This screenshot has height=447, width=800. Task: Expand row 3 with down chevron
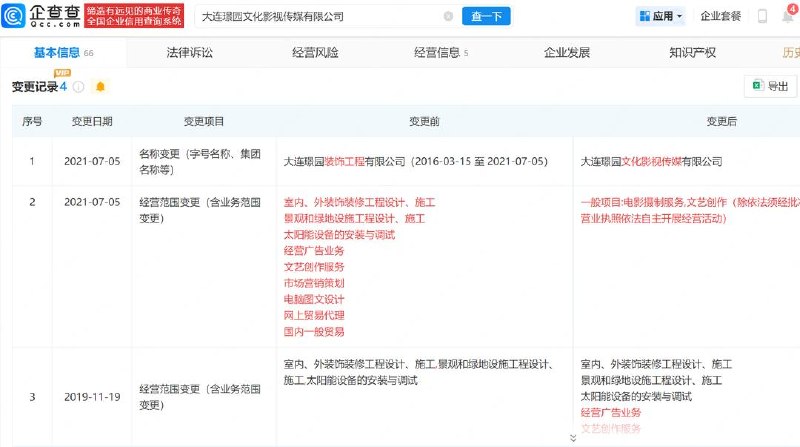573,438
